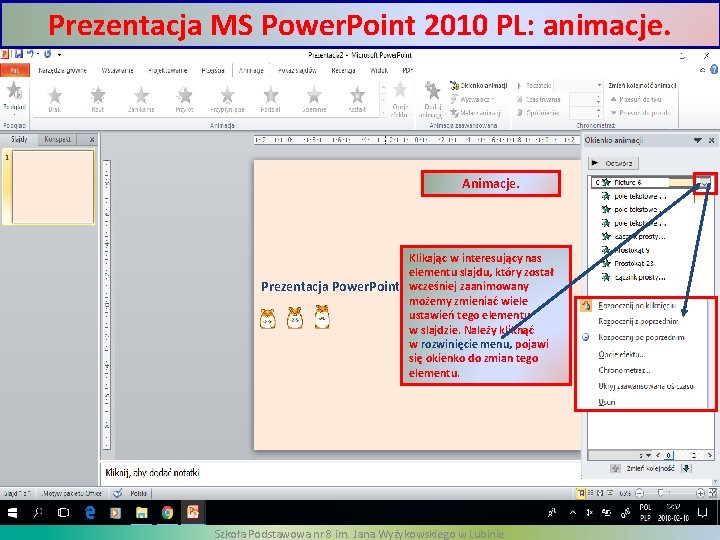
Task: Toggle the Okienko animacji ribbon button
Action: coord(479,85)
